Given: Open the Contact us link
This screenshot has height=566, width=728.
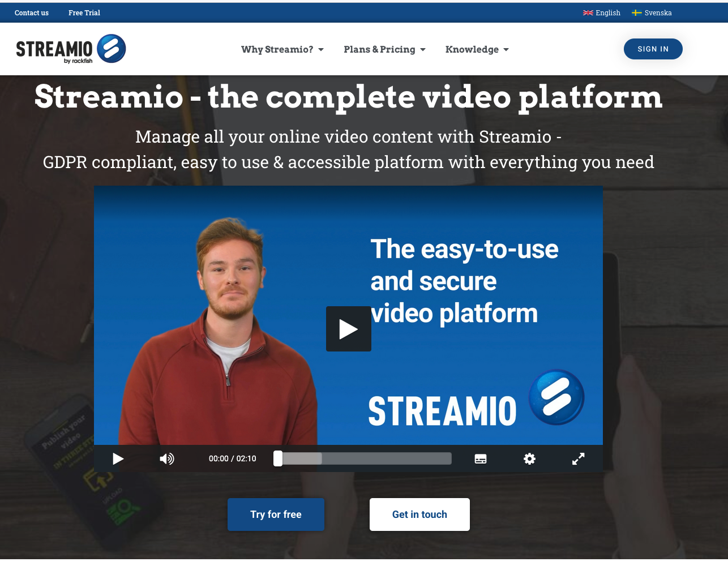Looking at the screenshot, I should [x=32, y=12].
